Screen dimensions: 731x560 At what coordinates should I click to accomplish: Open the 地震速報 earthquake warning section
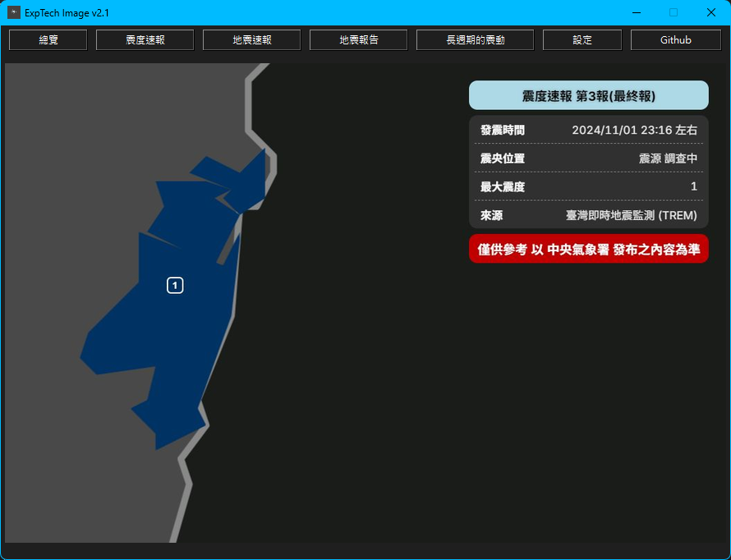pos(251,39)
